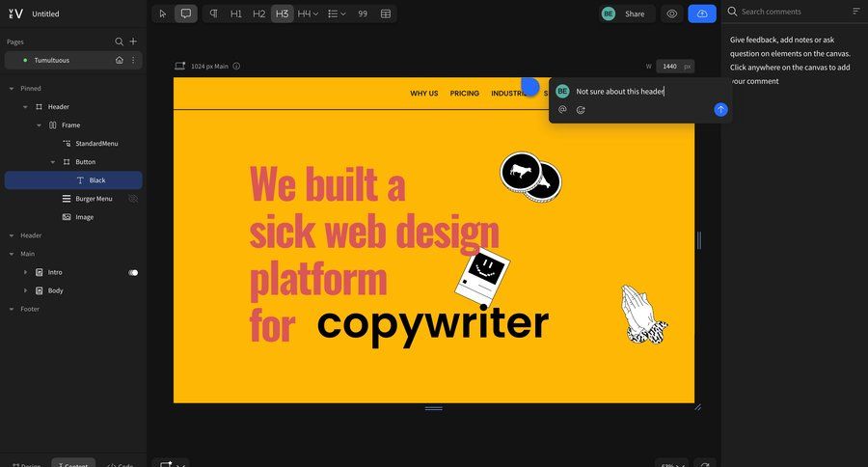Send the comment with the blue arrow button
Image resolution: width=868 pixels, height=467 pixels.
[720, 110]
